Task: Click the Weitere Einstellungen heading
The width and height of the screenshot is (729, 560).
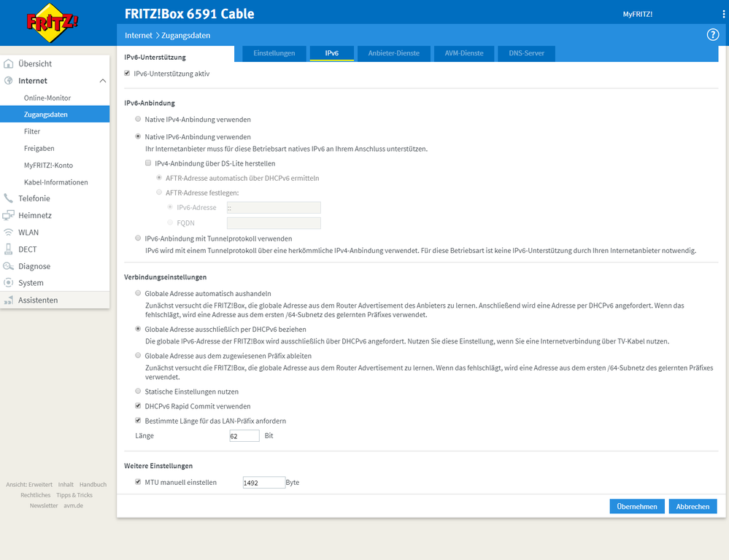Action: (x=158, y=466)
